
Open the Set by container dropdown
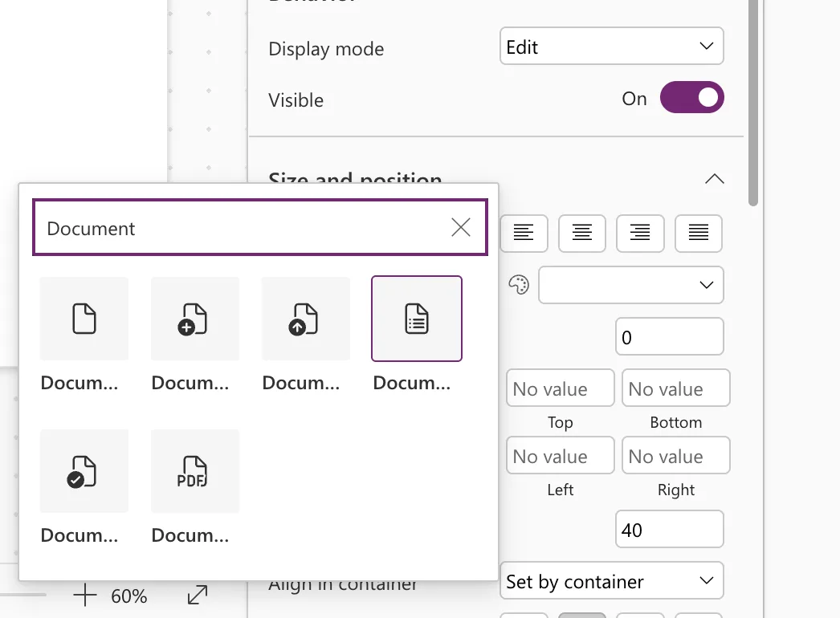612,580
